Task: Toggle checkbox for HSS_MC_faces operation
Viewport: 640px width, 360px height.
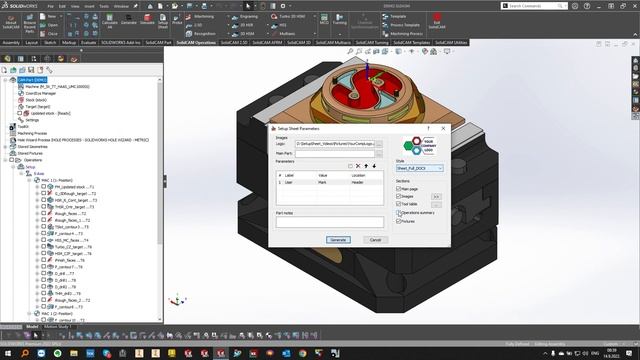Action: [x=43, y=240]
